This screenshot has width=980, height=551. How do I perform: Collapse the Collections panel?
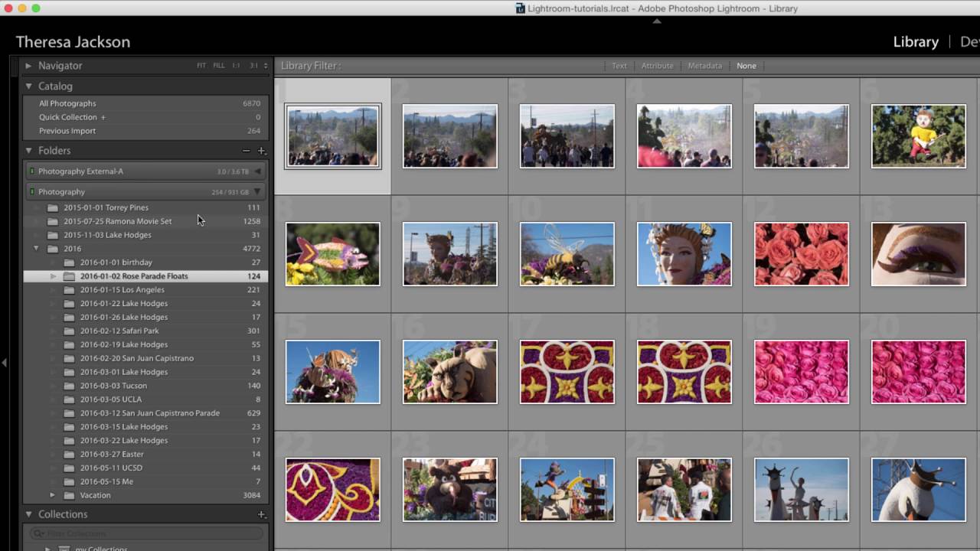[x=28, y=514]
